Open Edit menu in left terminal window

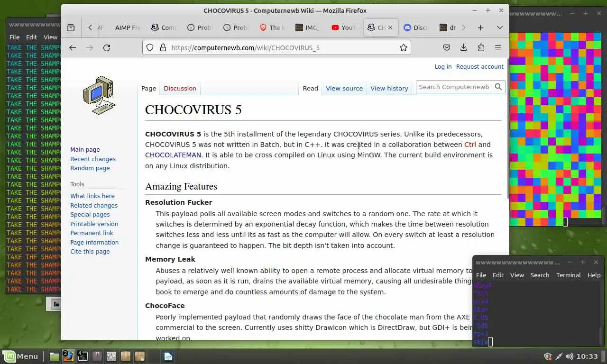click(x=31, y=37)
